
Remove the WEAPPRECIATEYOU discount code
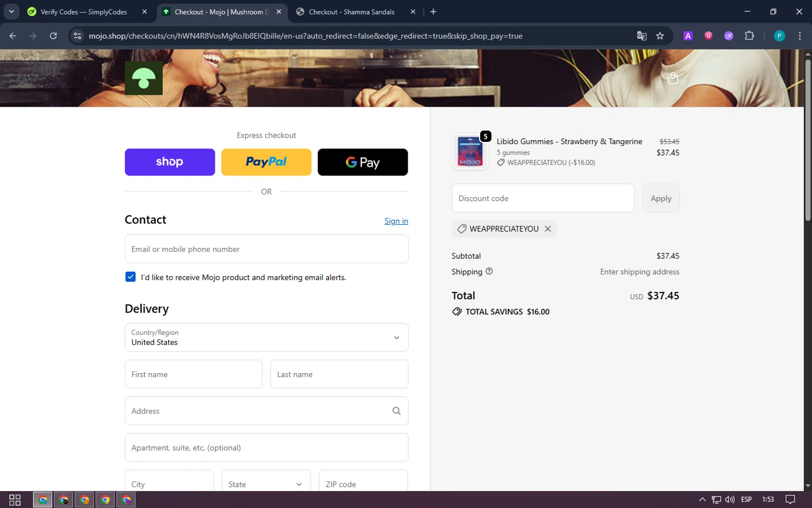pyautogui.click(x=548, y=229)
